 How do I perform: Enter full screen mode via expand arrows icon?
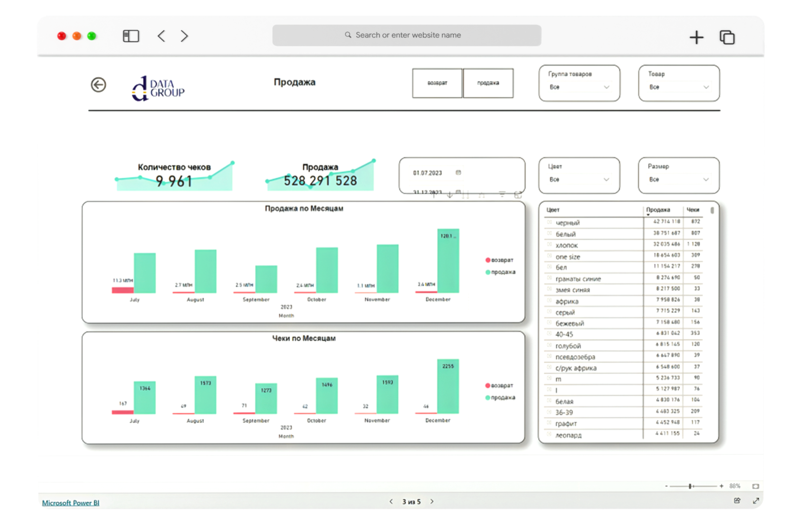click(756, 500)
